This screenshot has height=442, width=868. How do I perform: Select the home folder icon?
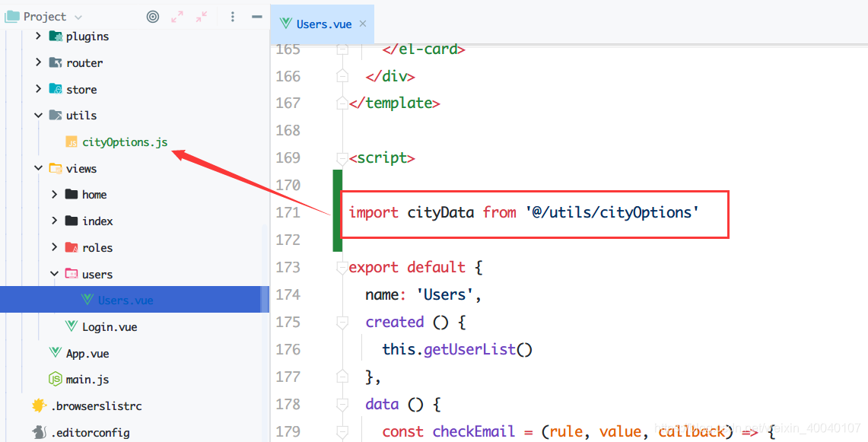72,194
